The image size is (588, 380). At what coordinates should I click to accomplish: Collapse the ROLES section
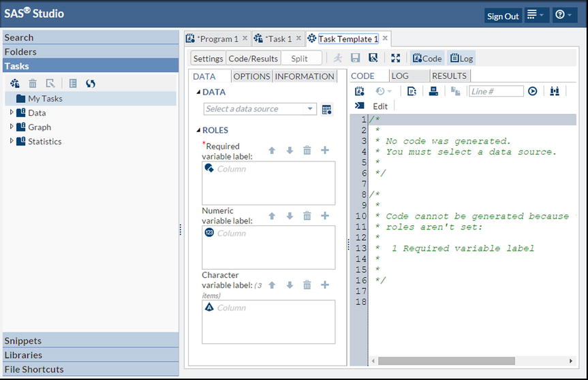pos(198,130)
